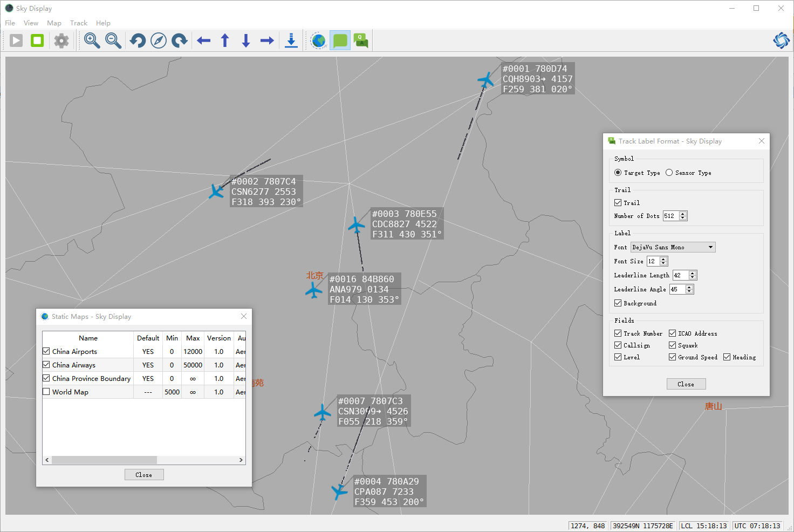Open the Track menu
The height and width of the screenshot is (532, 794).
click(79, 23)
